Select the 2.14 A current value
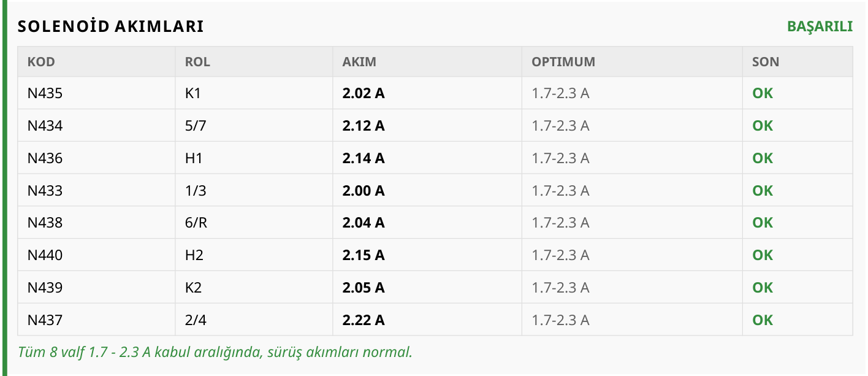Screen dimensions: 868x376 [x=364, y=158]
